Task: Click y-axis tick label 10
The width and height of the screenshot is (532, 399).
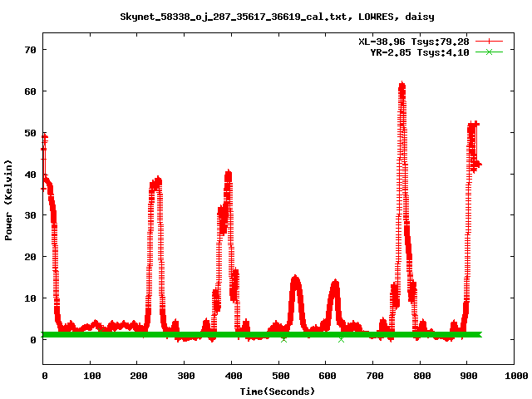Action: click(x=30, y=298)
